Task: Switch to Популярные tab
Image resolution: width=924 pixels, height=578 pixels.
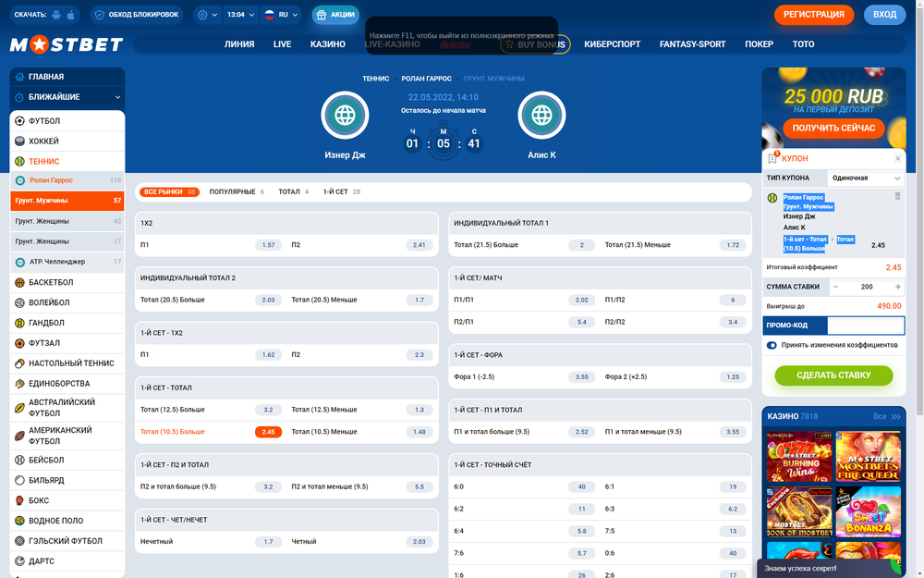Action: click(x=237, y=191)
